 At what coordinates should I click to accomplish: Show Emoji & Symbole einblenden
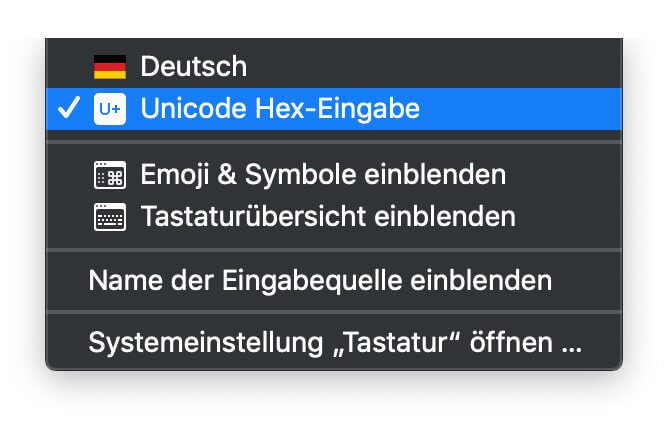click(x=334, y=175)
